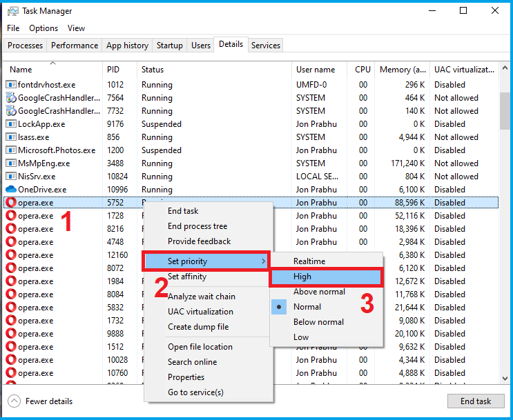Viewport: 513px width, 420px height.
Task: Choose Set affinity
Action: [209, 277]
